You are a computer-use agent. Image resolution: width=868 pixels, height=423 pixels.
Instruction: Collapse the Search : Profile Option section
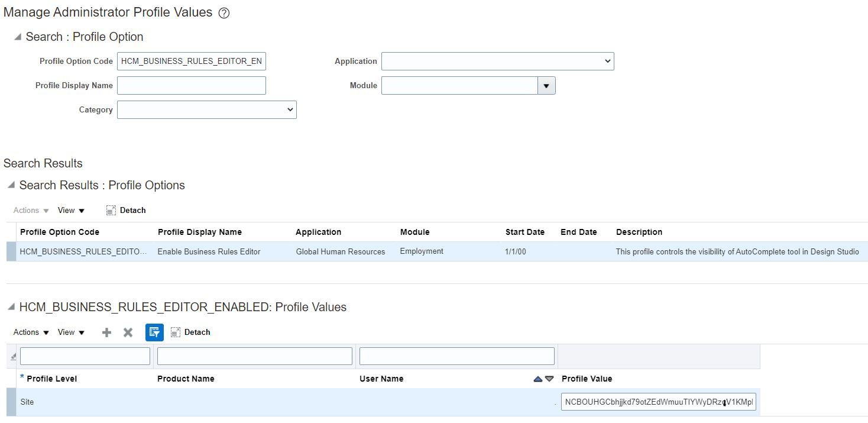[x=17, y=36]
